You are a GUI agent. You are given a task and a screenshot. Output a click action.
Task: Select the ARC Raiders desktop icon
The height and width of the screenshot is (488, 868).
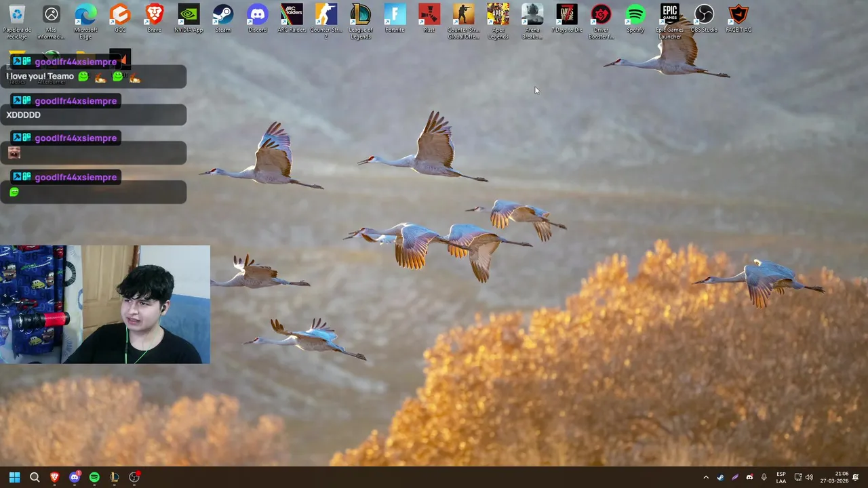[x=292, y=18]
